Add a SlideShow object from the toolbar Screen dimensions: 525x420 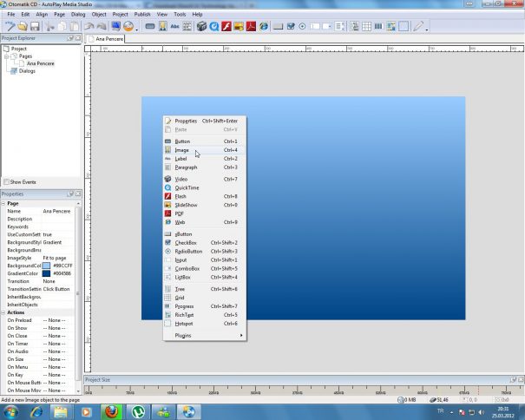239,26
